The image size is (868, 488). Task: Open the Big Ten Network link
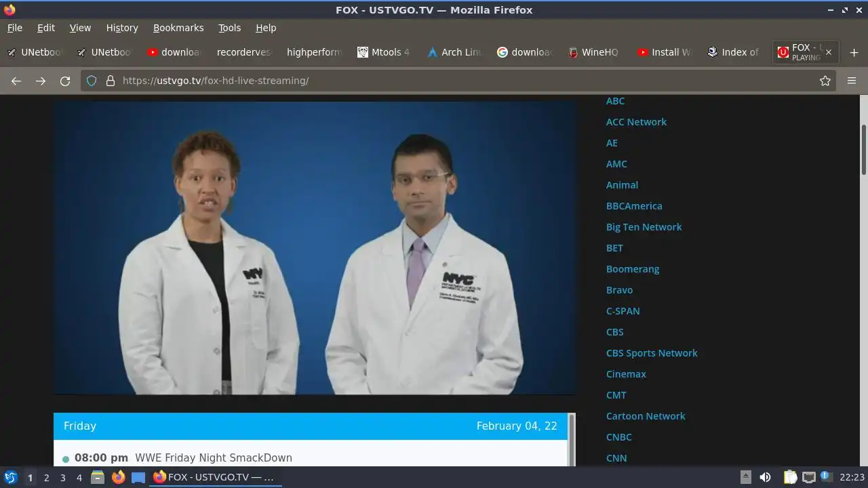[644, 227]
